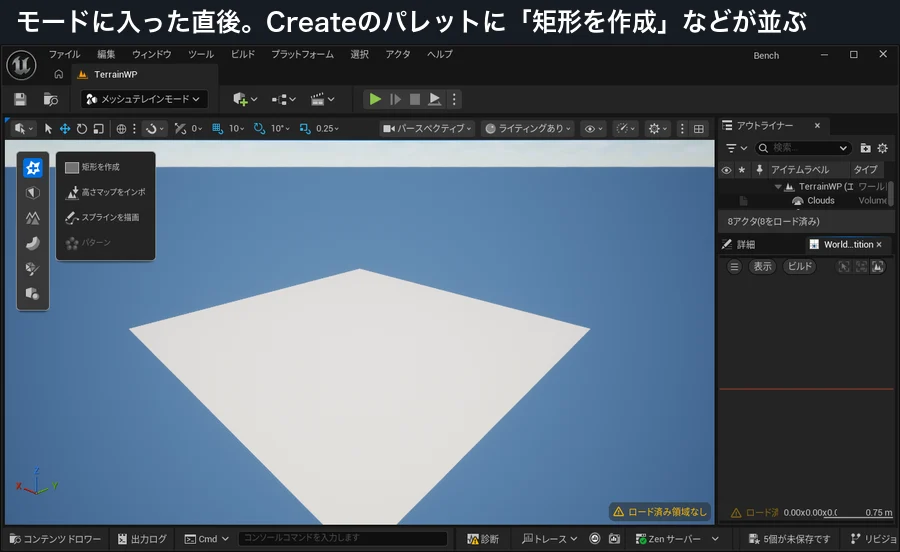900x552 pixels.
Task: Click the ビルド button in World Partition
Action: pos(800,266)
